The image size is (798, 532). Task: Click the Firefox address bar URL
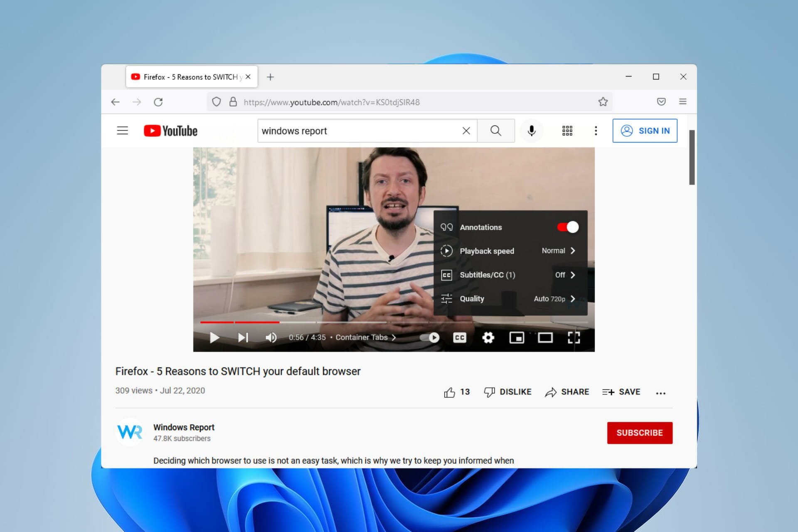click(x=332, y=102)
